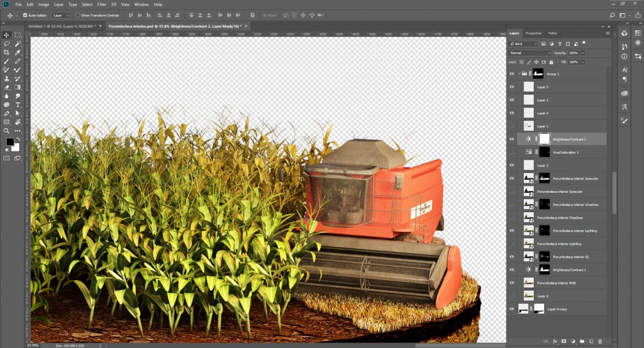
Task: Select the Layer 0 copy layer
Action: pos(560,309)
